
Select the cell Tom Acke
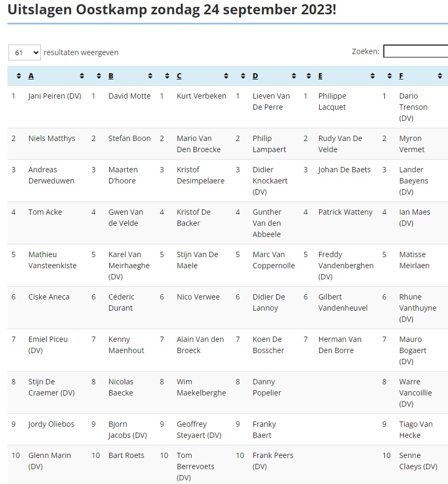45,212
